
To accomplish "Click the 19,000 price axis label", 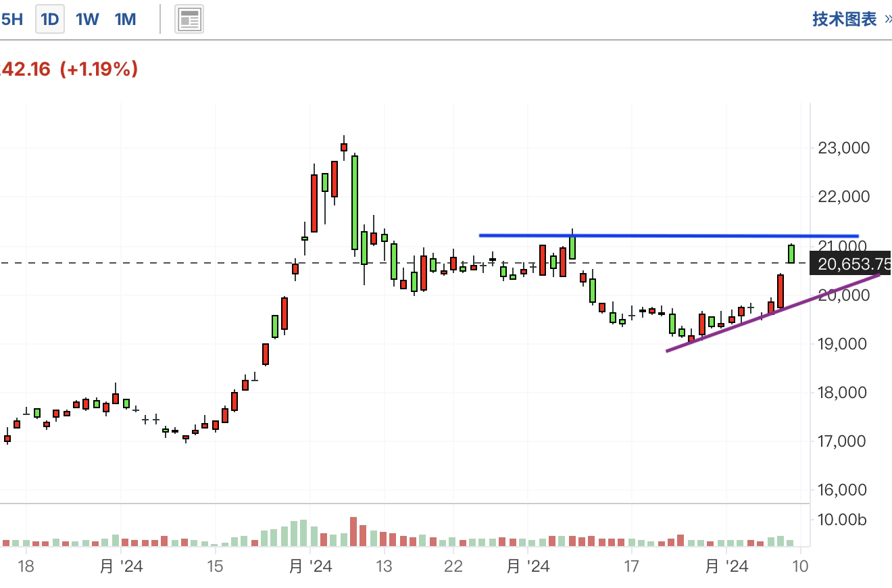I will (843, 343).
